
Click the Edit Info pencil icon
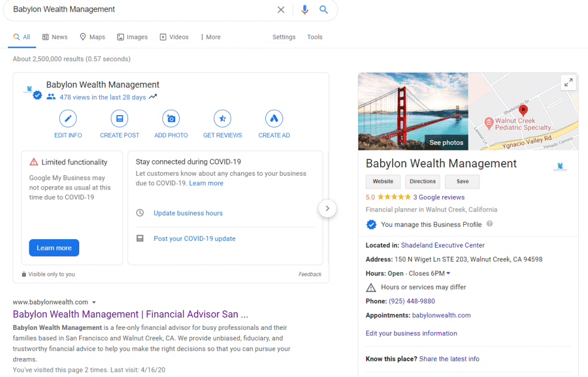point(68,118)
